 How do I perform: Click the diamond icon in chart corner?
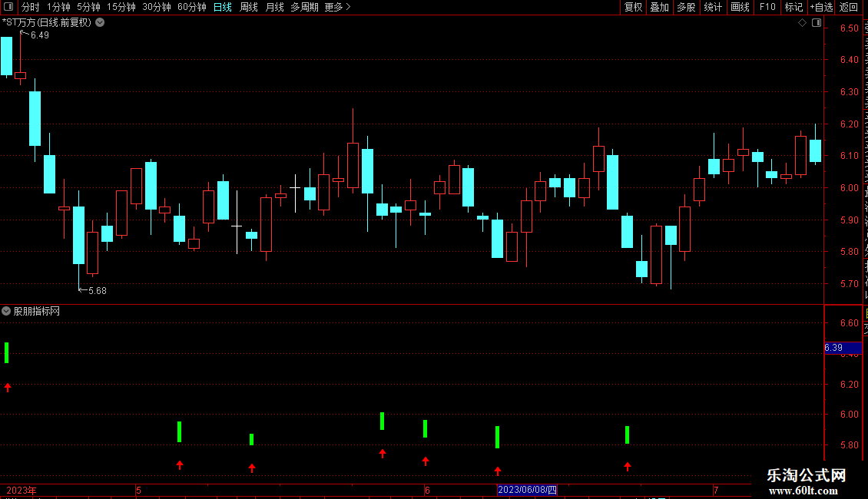pos(802,23)
